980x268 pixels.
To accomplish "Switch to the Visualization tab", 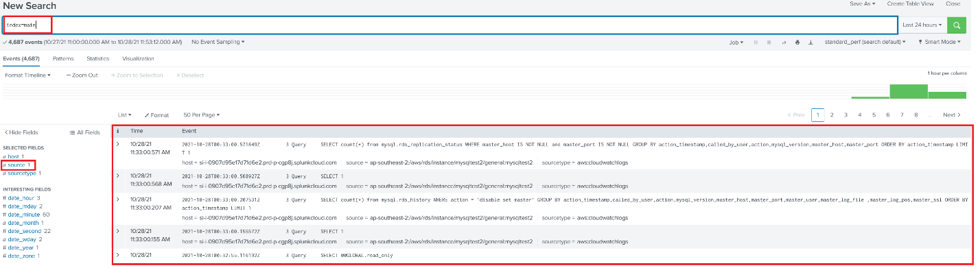I will tap(138, 59).
